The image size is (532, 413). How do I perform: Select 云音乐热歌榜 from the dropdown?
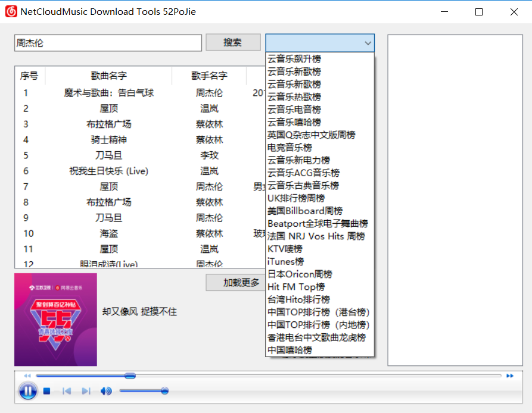(x=319, y=97)
